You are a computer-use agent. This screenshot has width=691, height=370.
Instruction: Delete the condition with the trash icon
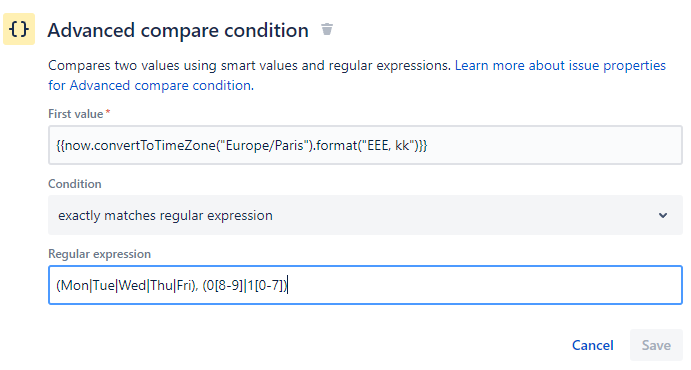(327, 29)
